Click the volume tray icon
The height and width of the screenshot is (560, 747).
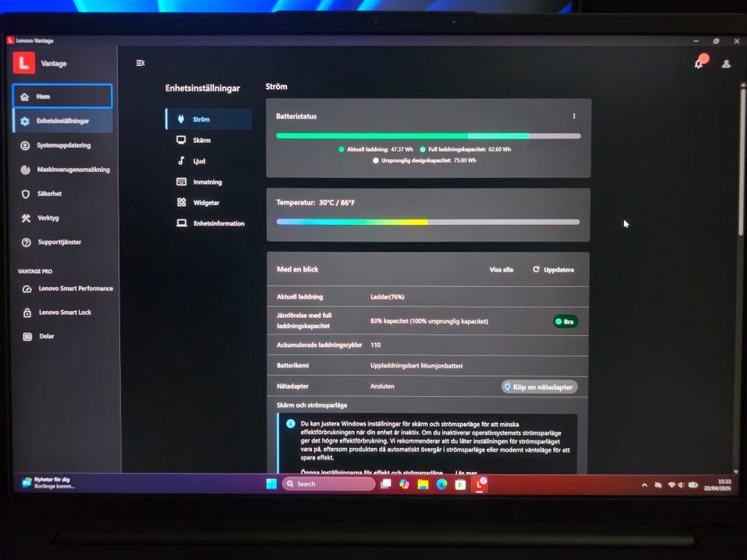coord(682,485)
